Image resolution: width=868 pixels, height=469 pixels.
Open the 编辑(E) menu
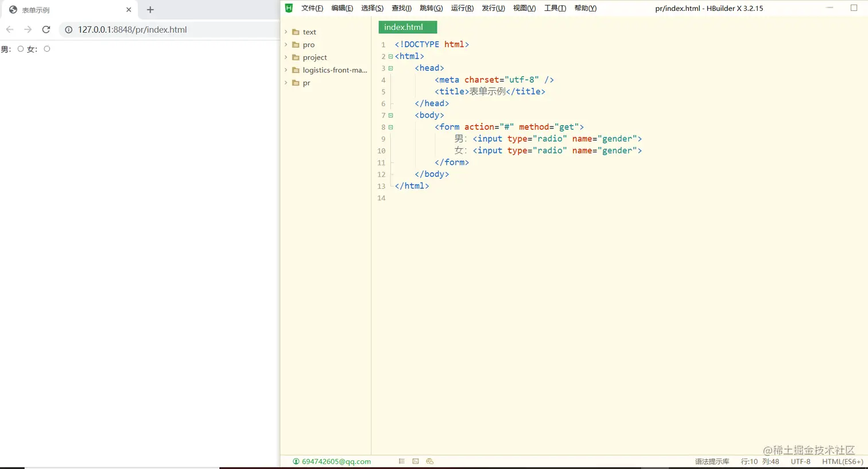tap(342, 8)
